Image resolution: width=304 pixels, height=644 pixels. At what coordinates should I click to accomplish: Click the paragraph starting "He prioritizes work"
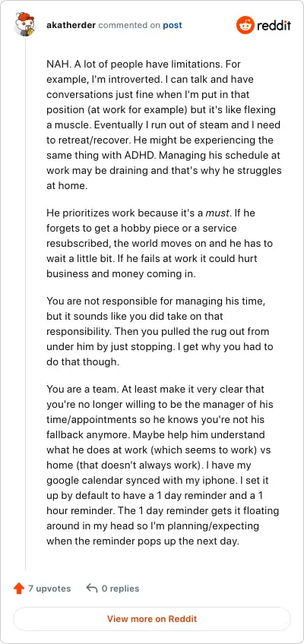click(160, 244)
